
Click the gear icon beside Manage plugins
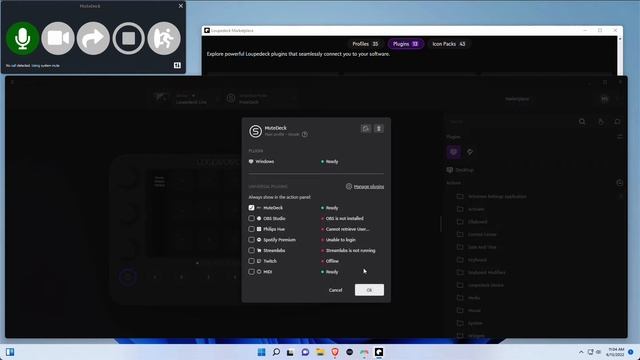(349, 186)
